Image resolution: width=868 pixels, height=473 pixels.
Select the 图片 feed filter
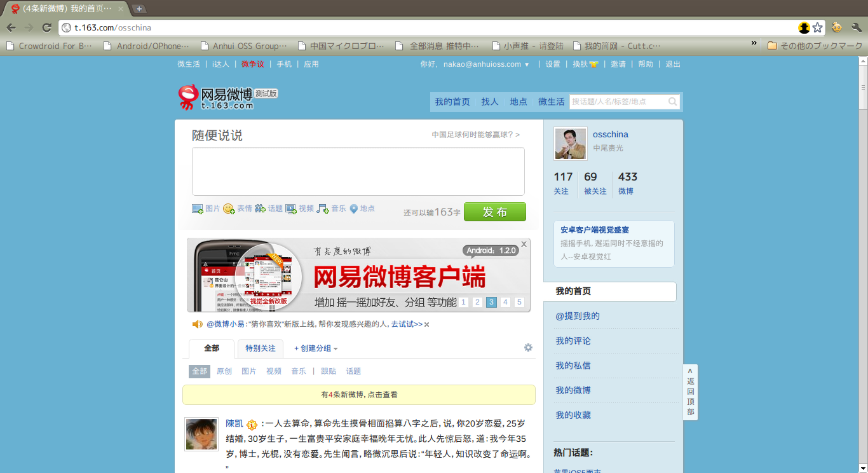[x=249, y=371]
